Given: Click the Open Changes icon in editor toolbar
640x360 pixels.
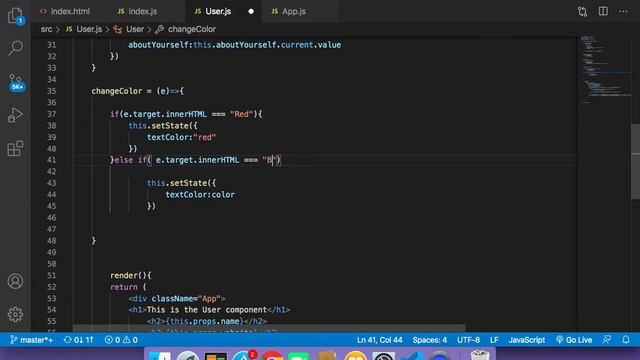Looking at the screenshot, I should [582, 11].
